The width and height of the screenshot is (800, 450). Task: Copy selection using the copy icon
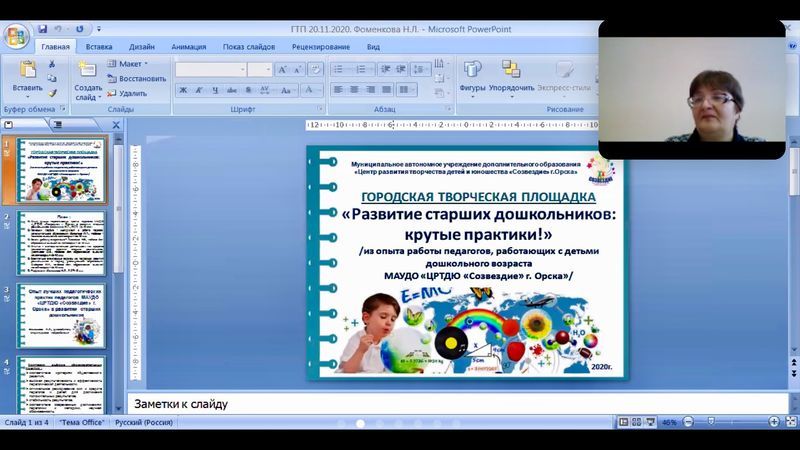pos(52,79)
